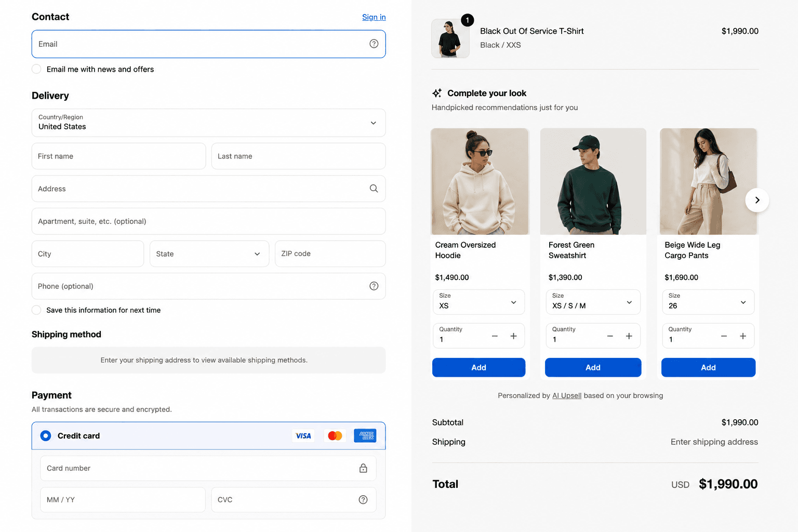Image resolution: width=798 pixels, height=532 pixels.
Task: Add Forest Green Sweatshirt to the order
Action: tap(593, 367)
